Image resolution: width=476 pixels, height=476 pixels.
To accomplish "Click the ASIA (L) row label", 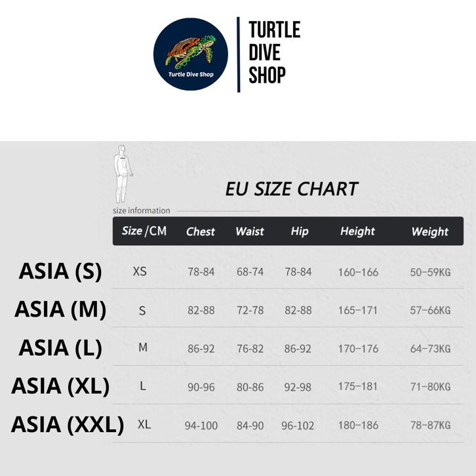I will tap(60, 347).
